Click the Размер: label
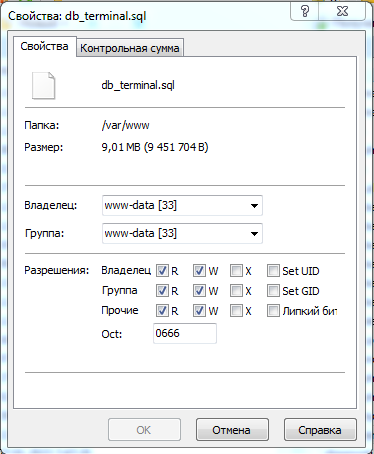This screenshot has height=454, width=374. point(44,147)
